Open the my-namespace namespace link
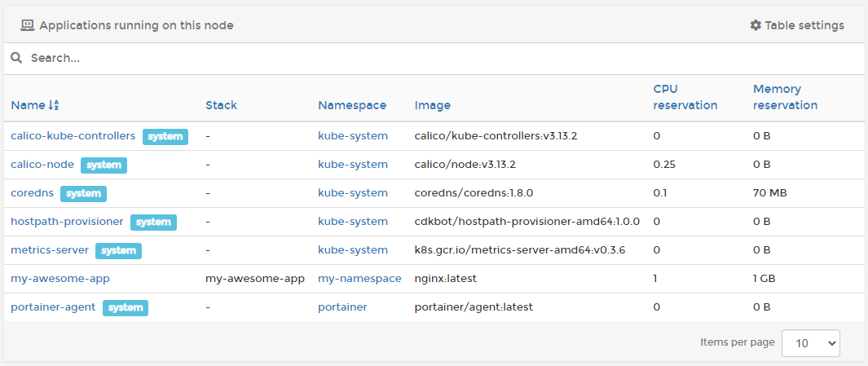 pos(359,279)
